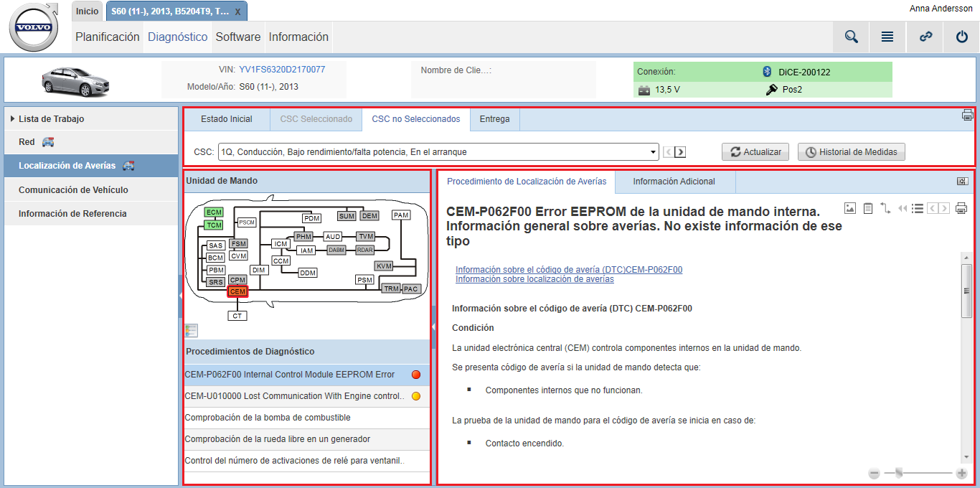980x488 pixels.
Task: Open the Procedimiento de Localización de Averías tab
Action: [527, 182]
